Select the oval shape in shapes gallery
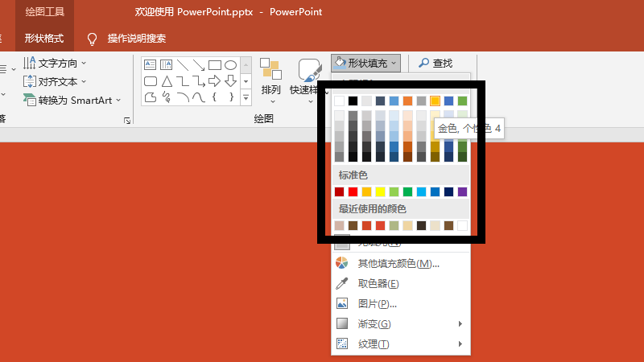Image resolution: width=644 pixels, height=362 pixels. 230,65
